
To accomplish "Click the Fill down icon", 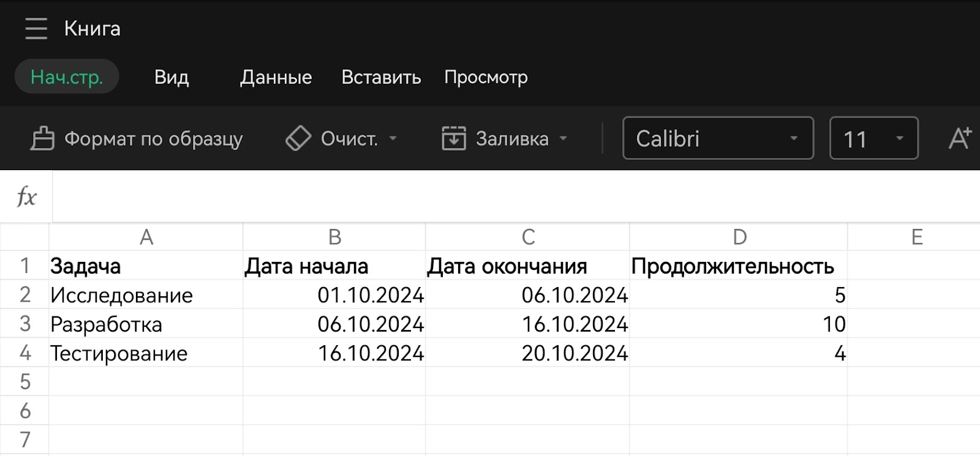I will click(x=454, y=139).
